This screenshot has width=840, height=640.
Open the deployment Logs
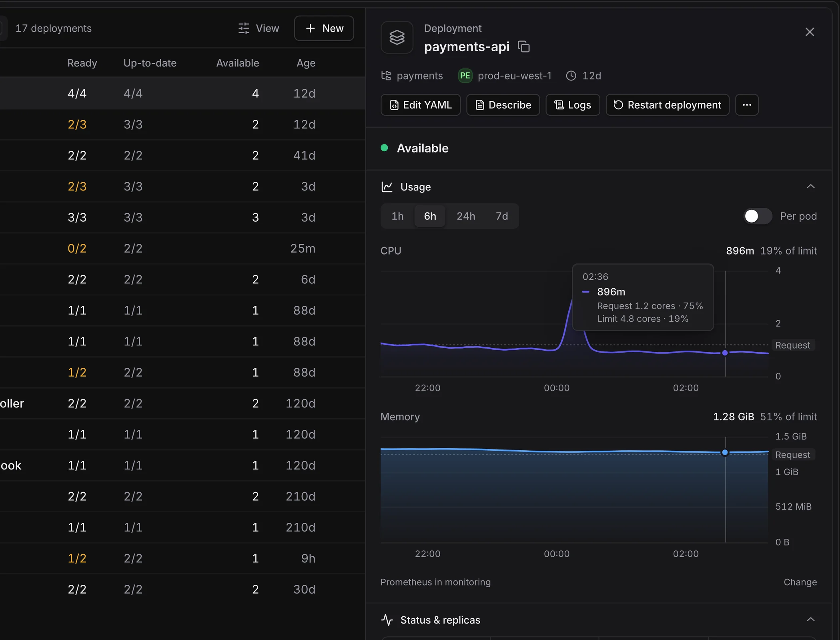coord(573,105)
